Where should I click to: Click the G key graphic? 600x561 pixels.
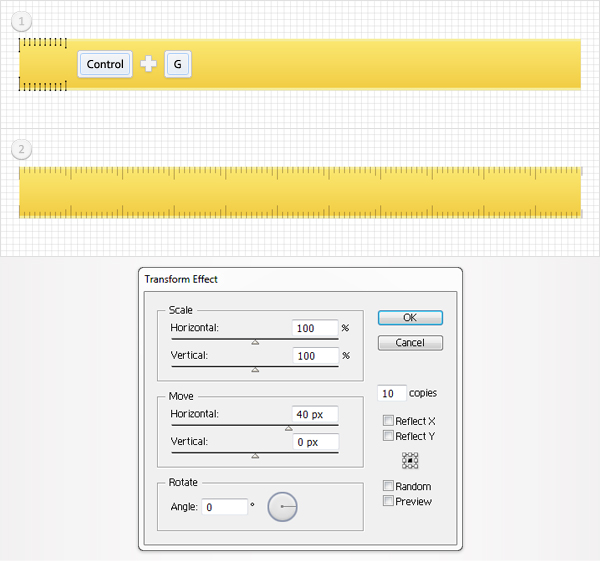click(178, 64)
